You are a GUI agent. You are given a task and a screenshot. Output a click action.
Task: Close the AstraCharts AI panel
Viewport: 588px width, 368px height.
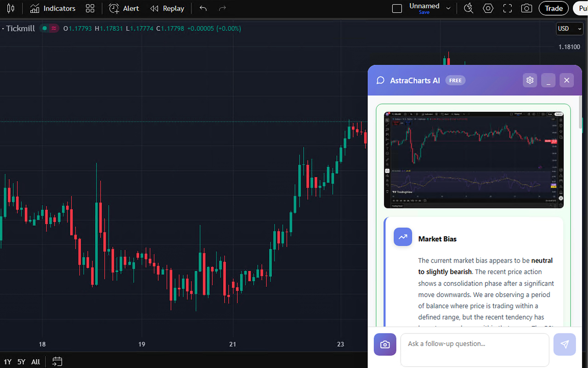tap(566, 80)
